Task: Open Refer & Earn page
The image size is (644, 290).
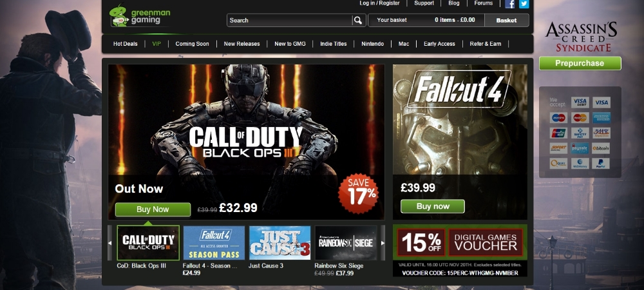Action: [486, 44]
